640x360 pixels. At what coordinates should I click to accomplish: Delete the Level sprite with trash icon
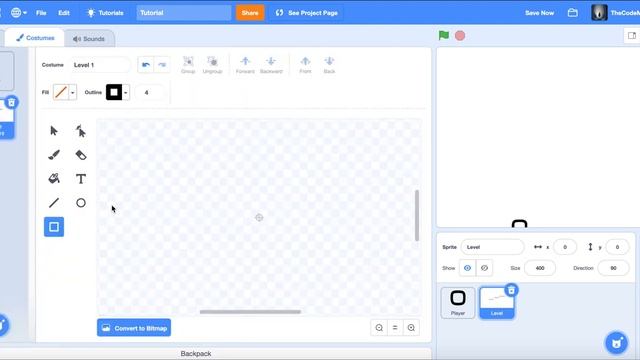pyautogui.click(x=511, y=290)
